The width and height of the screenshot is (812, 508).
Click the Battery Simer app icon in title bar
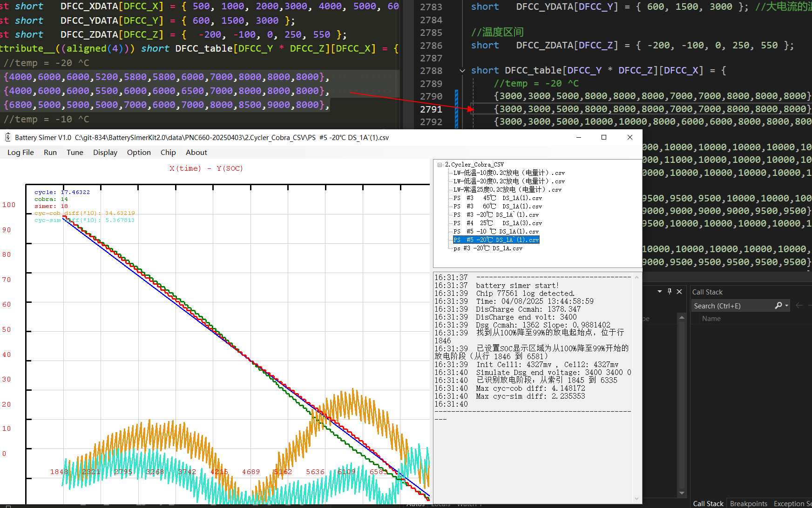[8, 137]
